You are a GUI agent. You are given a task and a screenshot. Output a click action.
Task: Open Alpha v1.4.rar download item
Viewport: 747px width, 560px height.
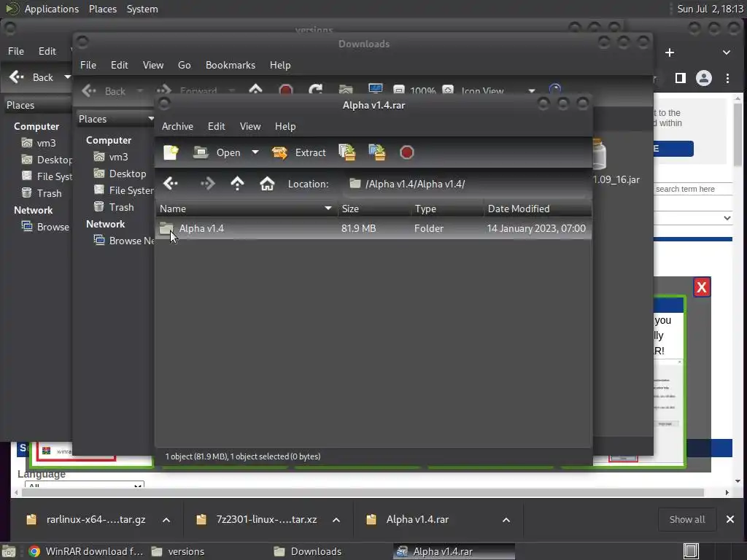click(417, 519)
